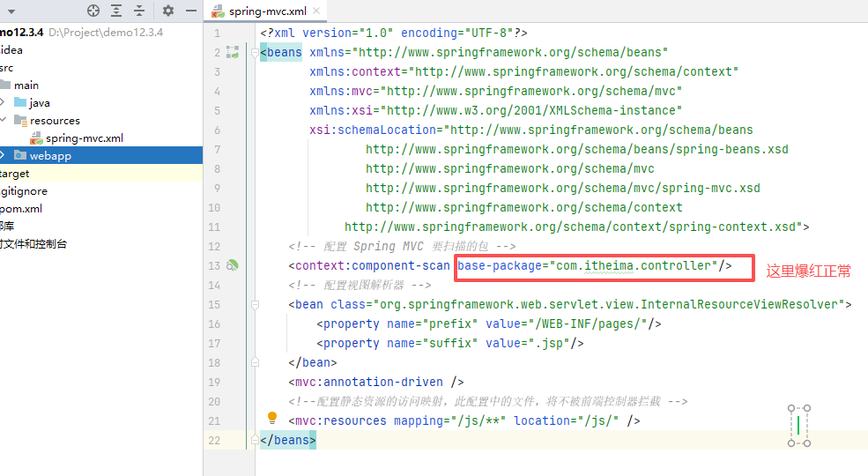
Task: Click the yellow lightbulb quick-fix icon
Action: (x=272, y=418)
